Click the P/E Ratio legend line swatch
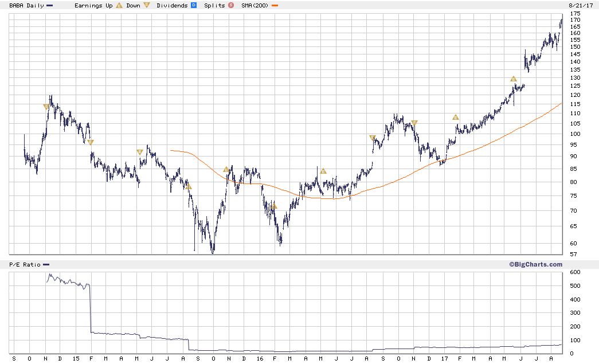 46,264
